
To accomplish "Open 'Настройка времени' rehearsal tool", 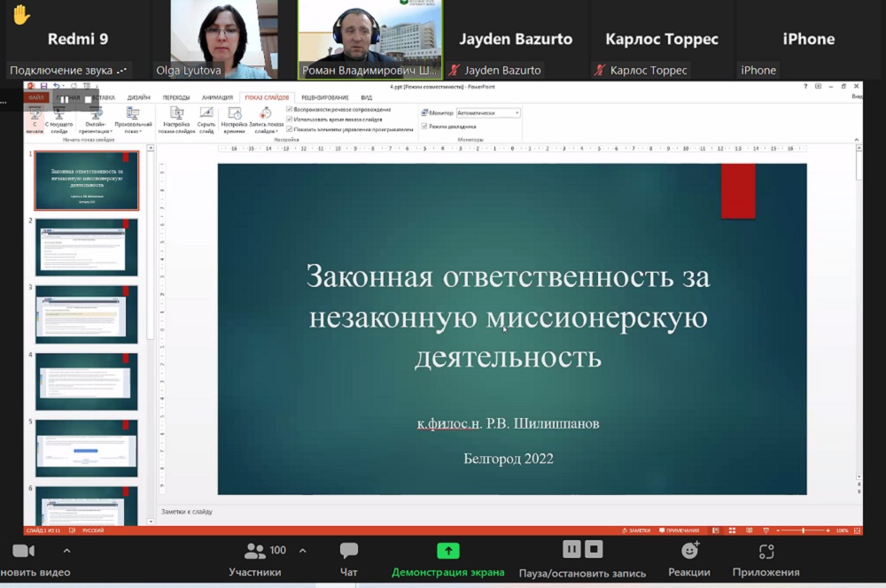I will (233, 117).
